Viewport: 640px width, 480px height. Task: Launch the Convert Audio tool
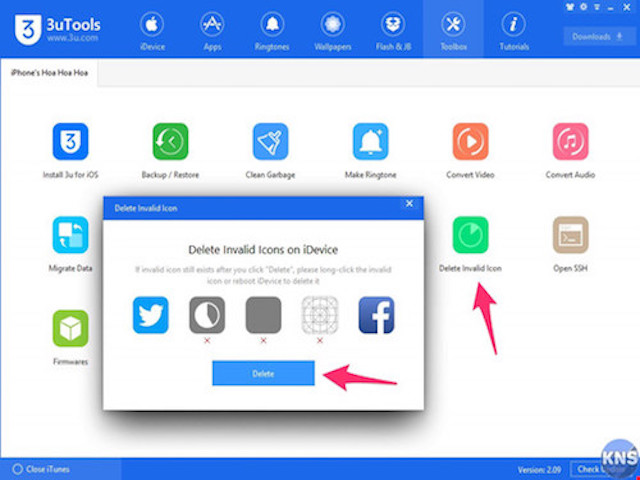click(x=571, y=141)
